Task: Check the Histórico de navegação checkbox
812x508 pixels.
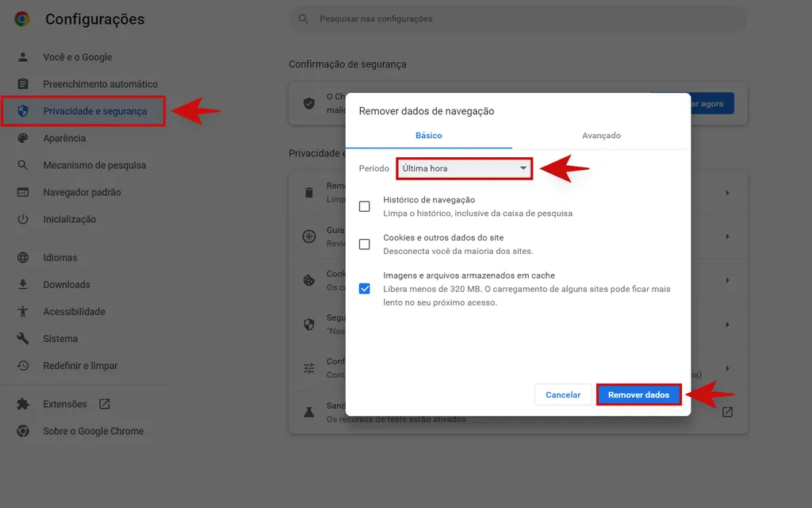Action: [365, 206]
